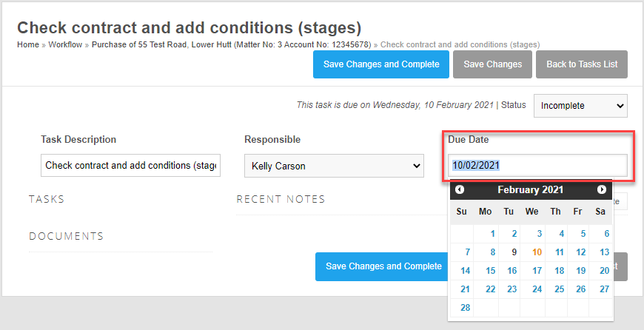Pick February 10 in the calendar
Screen dimensions: 644x330
[537, 252]
